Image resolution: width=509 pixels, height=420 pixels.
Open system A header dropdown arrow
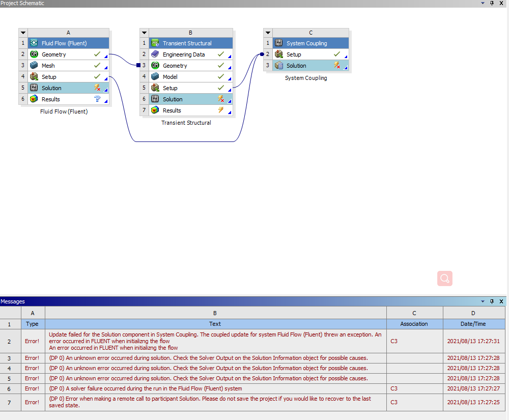coord(23,33)
